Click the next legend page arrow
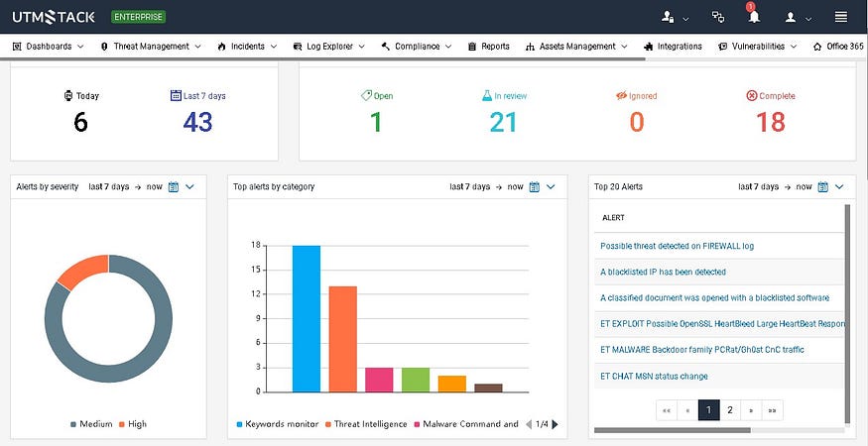Image resolution: width=868 pixels, height=446 pixels. [x=556, y=424]
